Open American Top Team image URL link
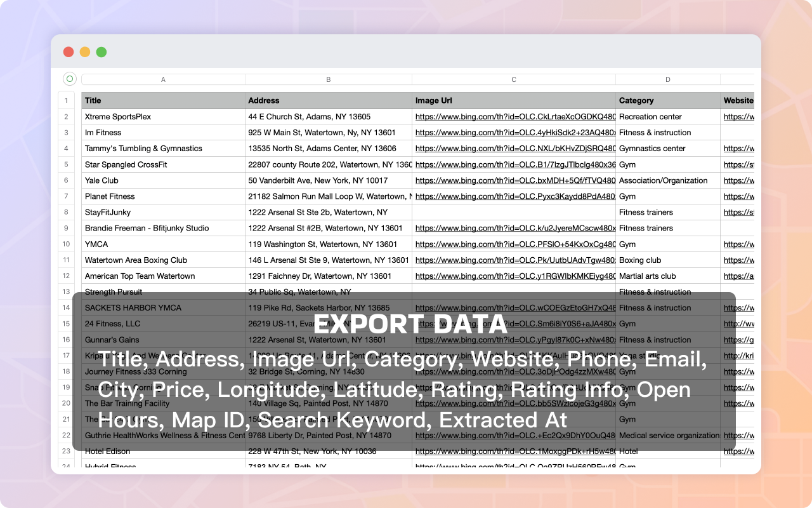The image size is (812, 508). (x=515, y=276)
